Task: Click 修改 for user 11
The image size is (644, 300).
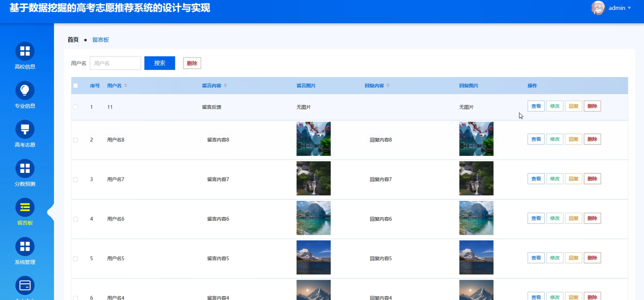Action: [555, 106]
